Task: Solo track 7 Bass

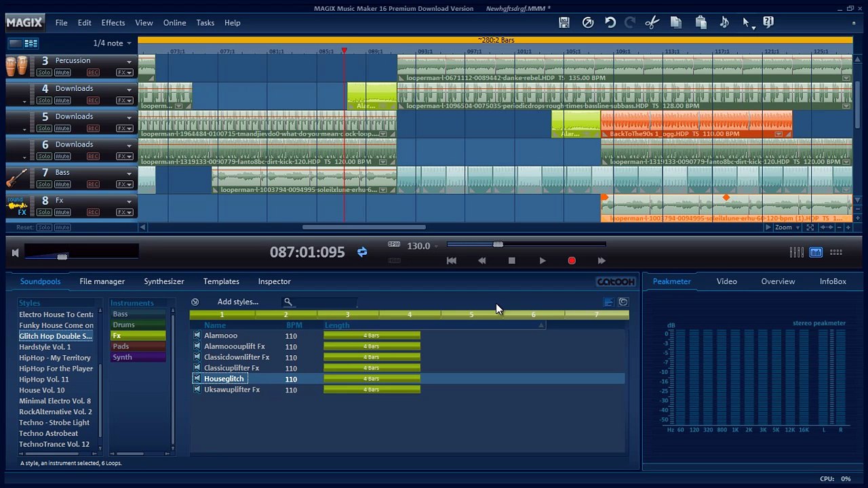Action: [x=44, y=184]
